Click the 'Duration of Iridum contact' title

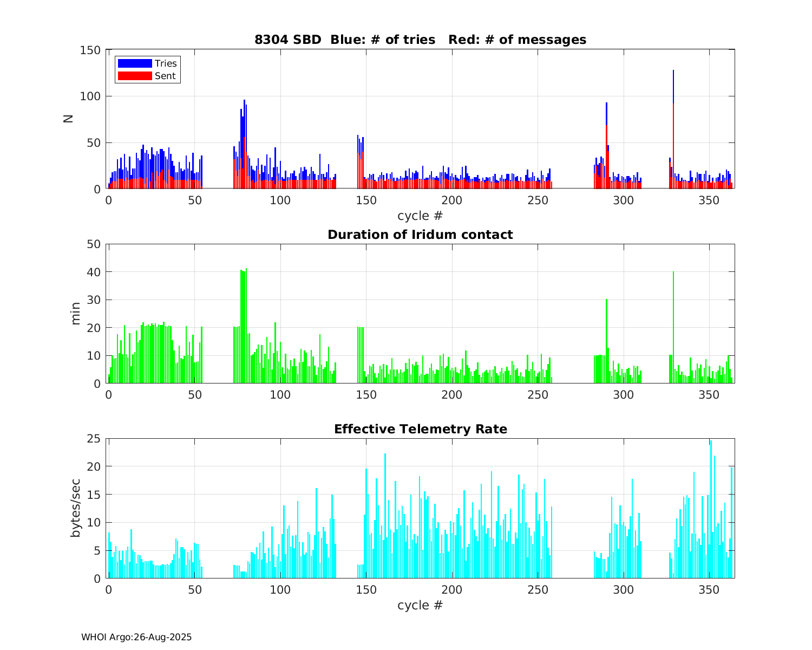click(420, 235)
